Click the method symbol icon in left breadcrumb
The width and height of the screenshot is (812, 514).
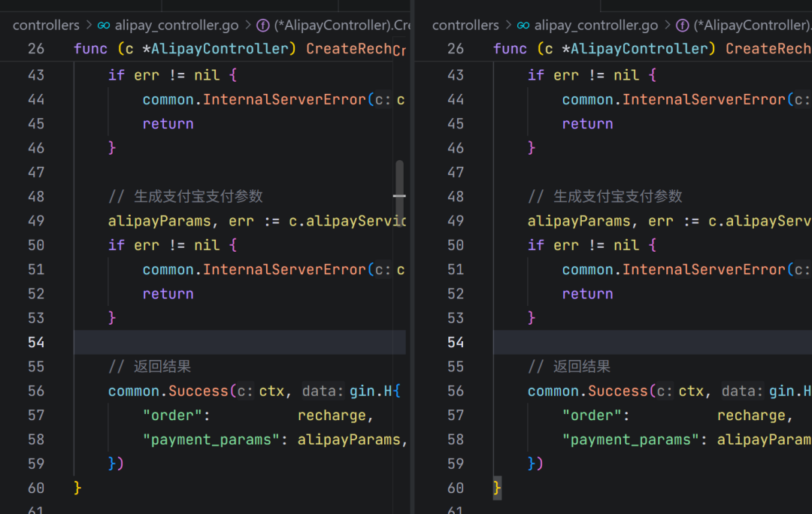(263, 26)
